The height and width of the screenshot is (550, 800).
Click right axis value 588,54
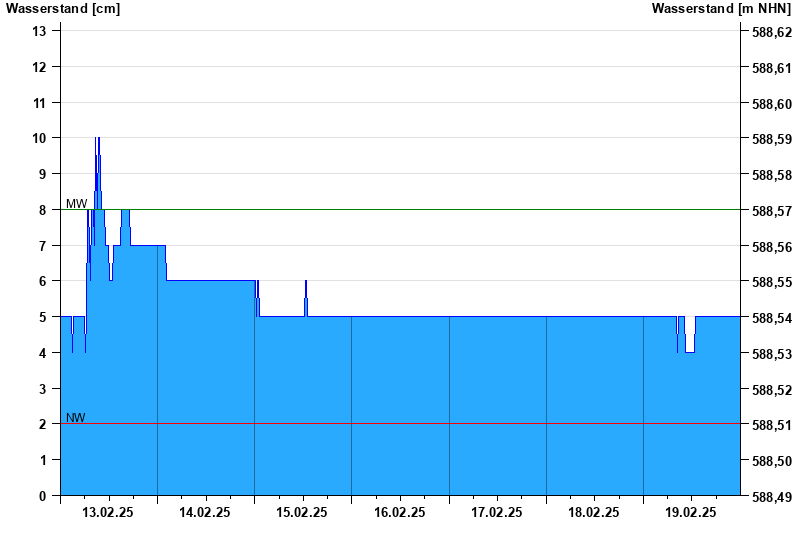pos(772,318)
